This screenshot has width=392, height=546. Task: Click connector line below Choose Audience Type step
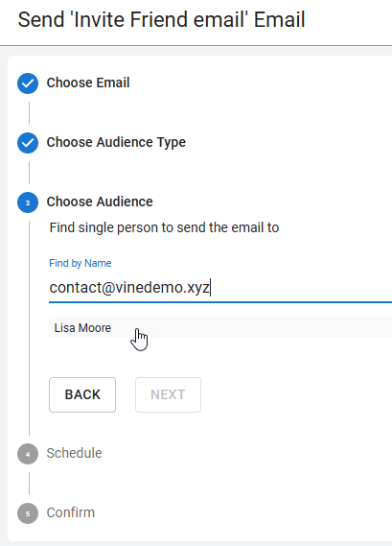(x=29, y=173)
